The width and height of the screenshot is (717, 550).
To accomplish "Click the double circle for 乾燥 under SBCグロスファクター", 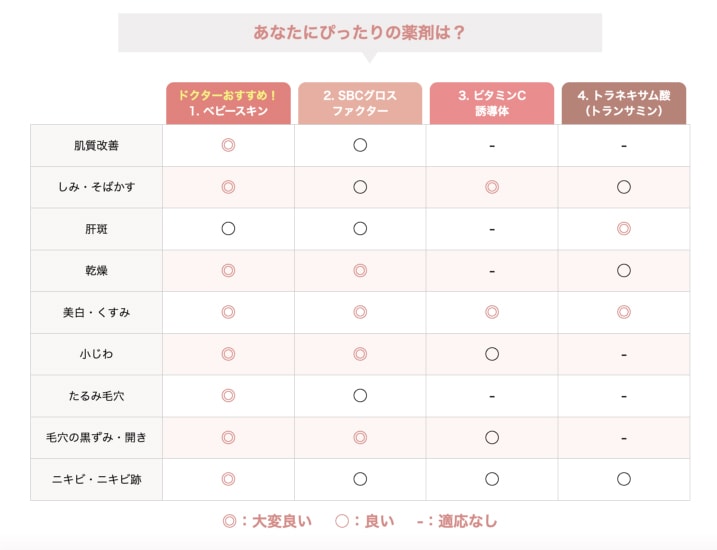I will coord(360,270).
